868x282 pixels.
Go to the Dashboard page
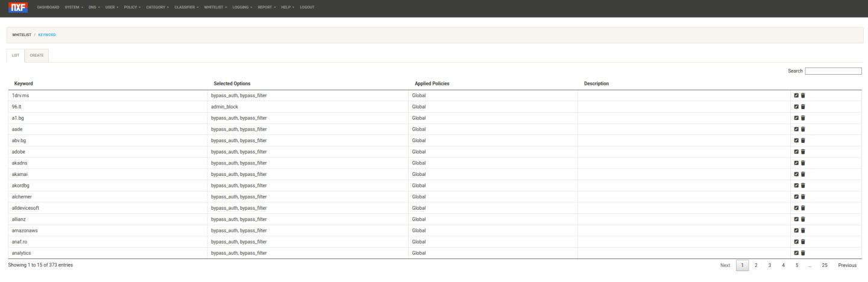tap(48, 7)
